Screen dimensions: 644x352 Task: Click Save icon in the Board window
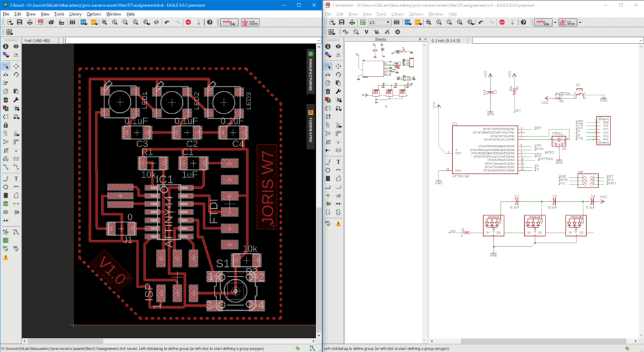(x=20, y=22)
